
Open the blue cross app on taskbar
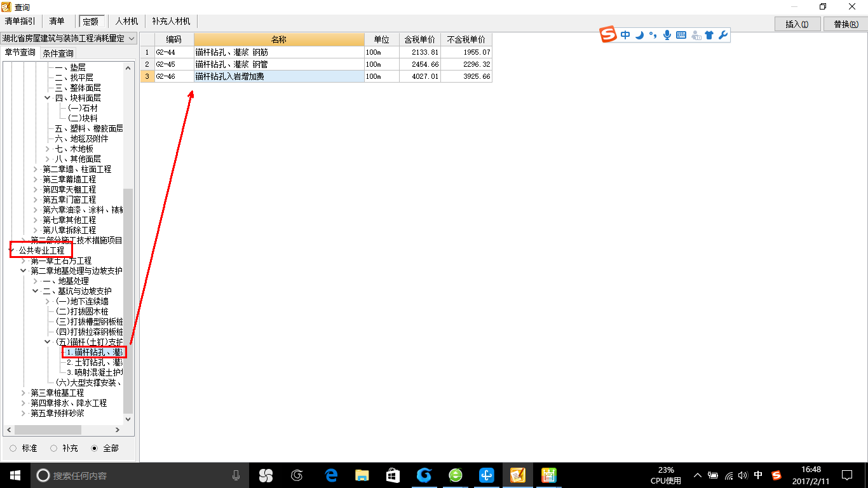(487, 475)
